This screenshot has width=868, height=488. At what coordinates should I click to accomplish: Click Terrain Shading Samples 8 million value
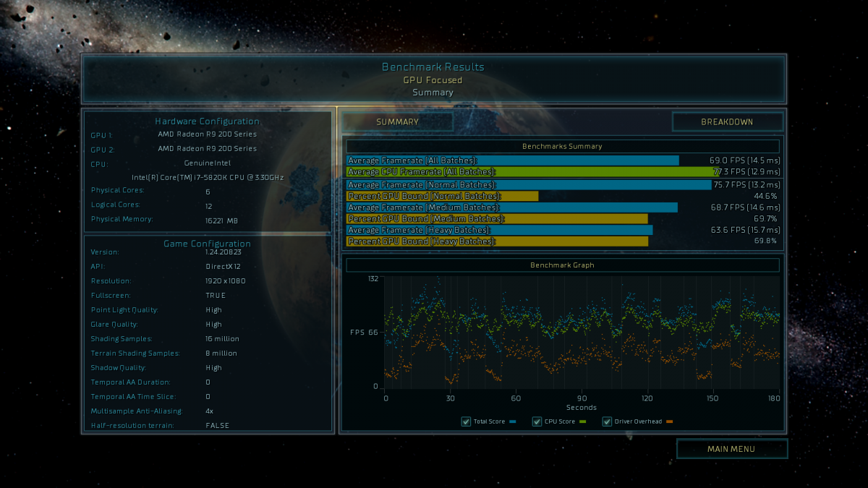[x=221, y=354]
